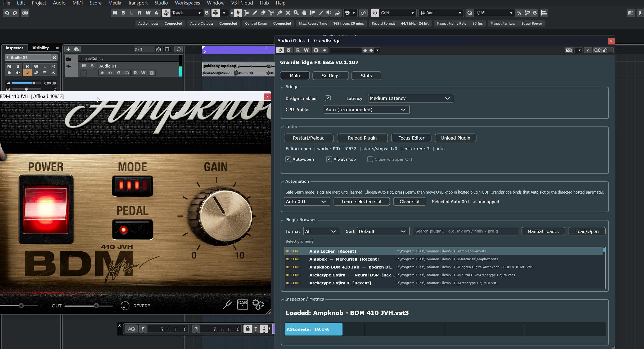Toggle the Snap on/off icon

click(375, 13)
